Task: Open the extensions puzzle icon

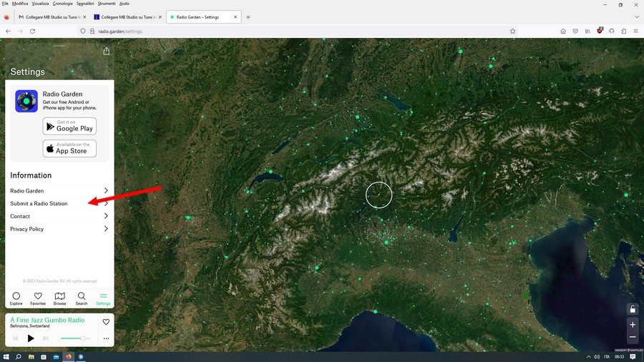Action: point(624,31)
